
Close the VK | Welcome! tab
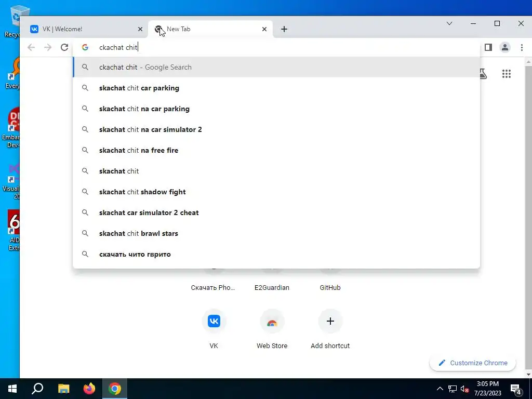point(140,29)
